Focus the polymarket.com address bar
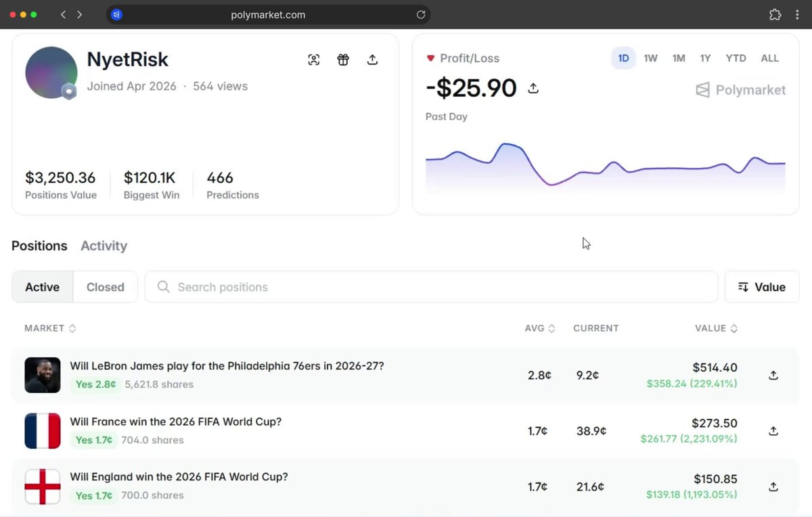This screenshot has width=812, height=517. [x=268, y=14]
